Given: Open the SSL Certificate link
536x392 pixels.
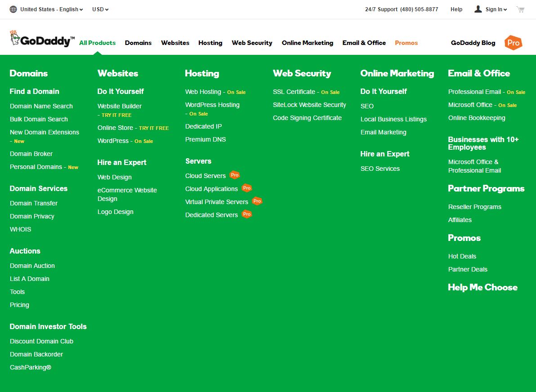Looking at the screenshot, I should click(x=294, y=92).
